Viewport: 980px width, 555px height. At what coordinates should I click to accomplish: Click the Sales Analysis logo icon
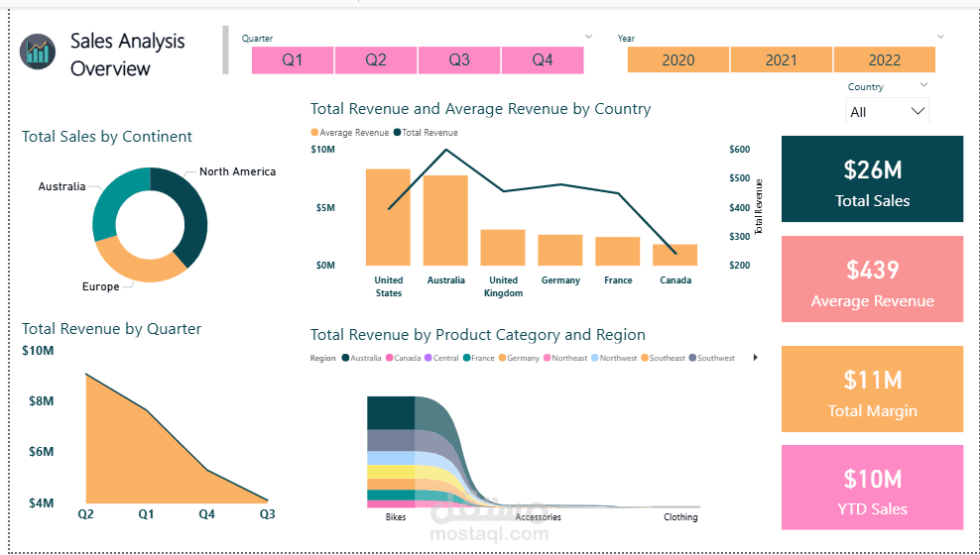pyautogui.click(x=38, y=52)
